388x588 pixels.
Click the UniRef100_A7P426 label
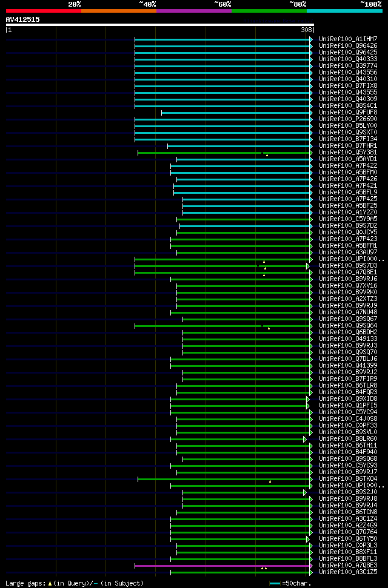tap(348, 179)
